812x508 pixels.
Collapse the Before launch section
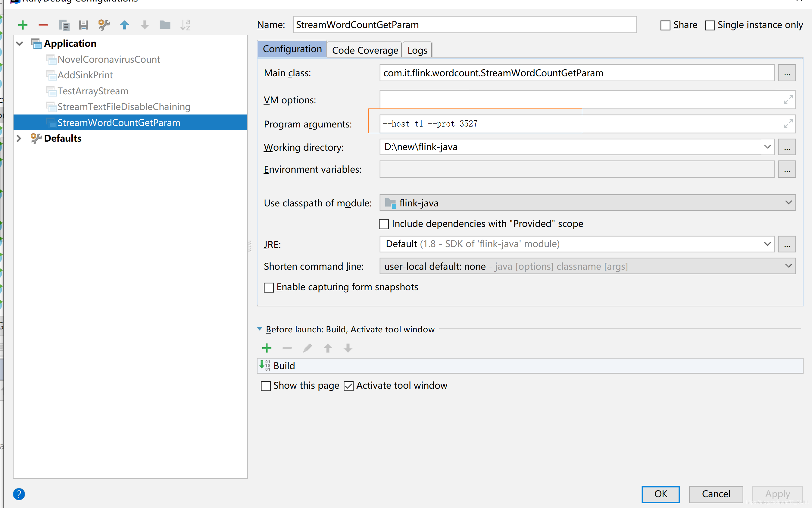pyautogui.click(x=260, y=329)
